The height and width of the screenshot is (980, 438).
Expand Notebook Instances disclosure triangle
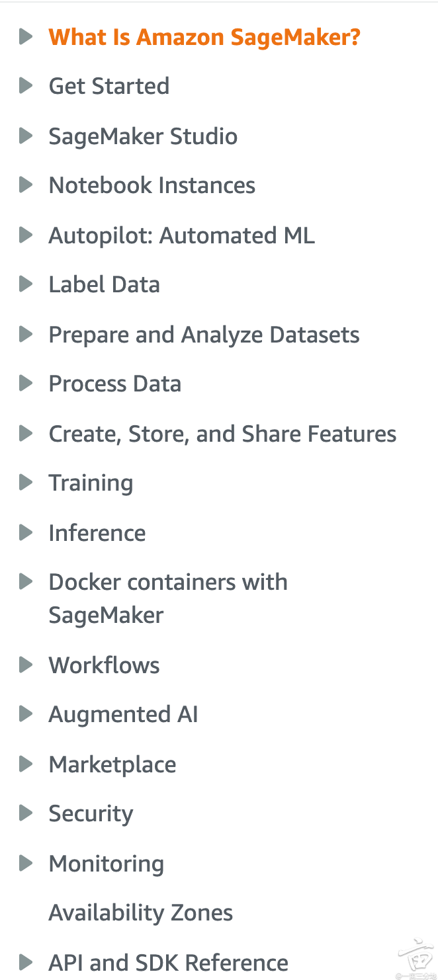pyautogui.click(x=26, y=185)
